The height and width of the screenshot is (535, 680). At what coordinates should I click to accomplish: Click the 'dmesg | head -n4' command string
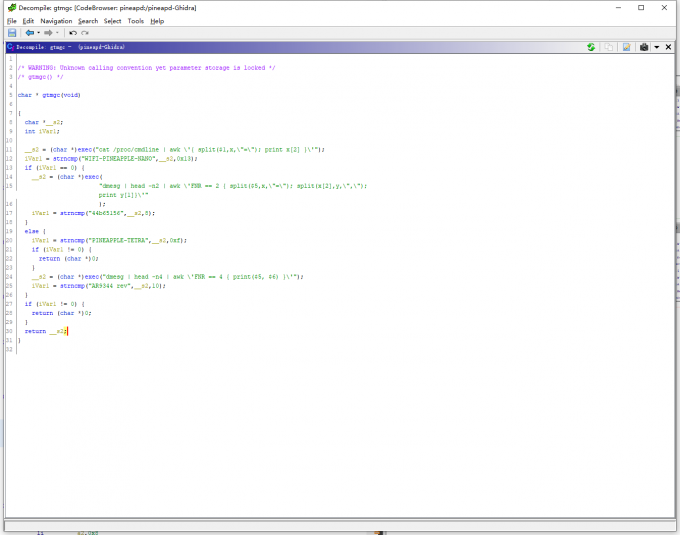[201, 277]
